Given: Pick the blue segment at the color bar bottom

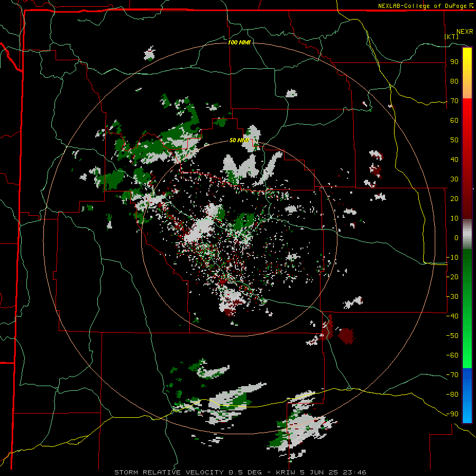Looking at the screenshot, I should (467, 396).
